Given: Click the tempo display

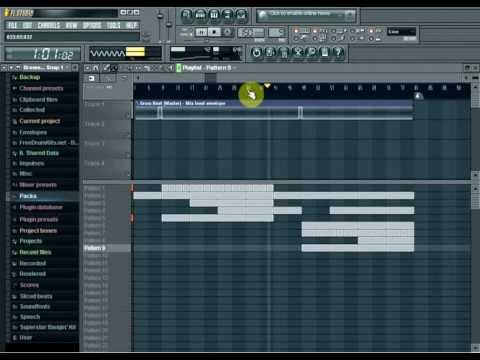Looking at the screenshot, I should [251, 33].
